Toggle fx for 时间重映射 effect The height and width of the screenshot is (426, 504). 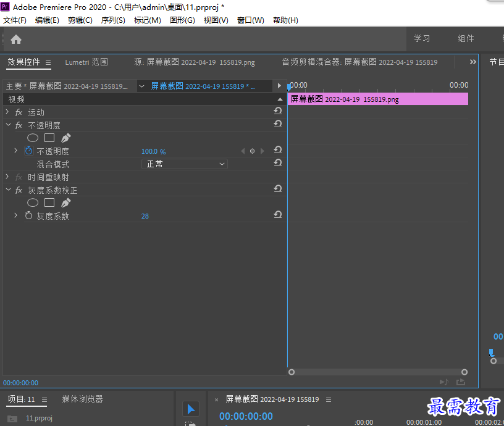click(x=19, y=177)
